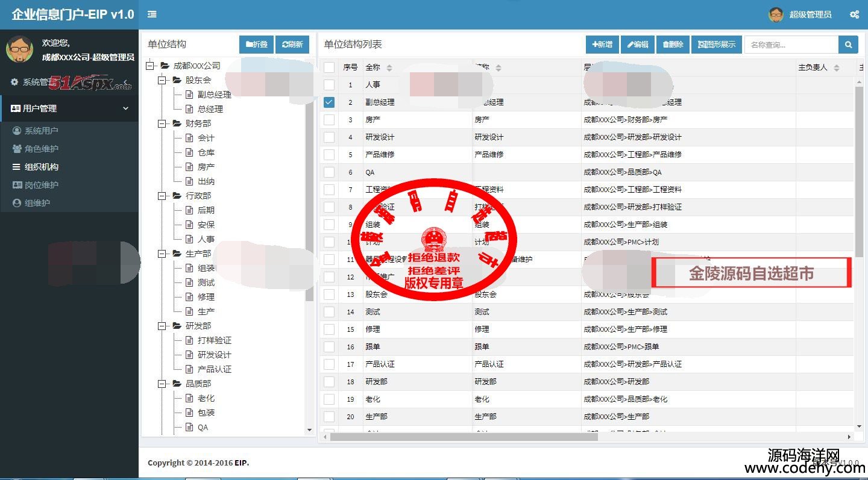The width and height of the screenshot is (868, 480).
Task: Open 岗位维护 in the sidebar
Action: 42,185
